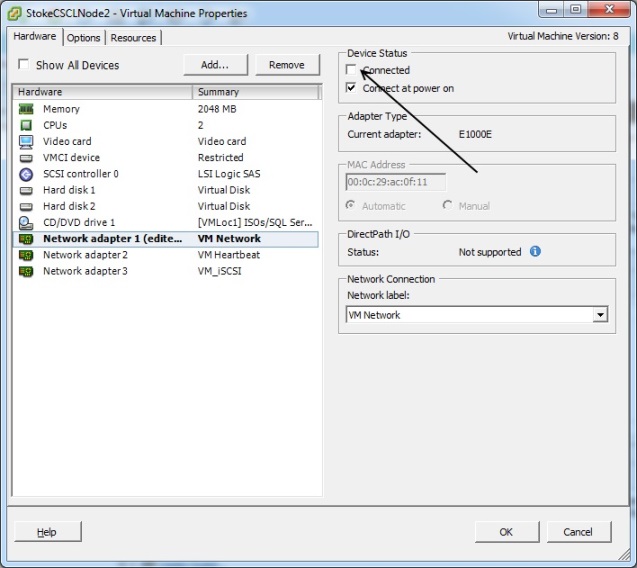The width and height of the screenshot is (637, 568).
Task: Click the Memory chip icon
Action: pyautogui.click(x=26, y=109)
